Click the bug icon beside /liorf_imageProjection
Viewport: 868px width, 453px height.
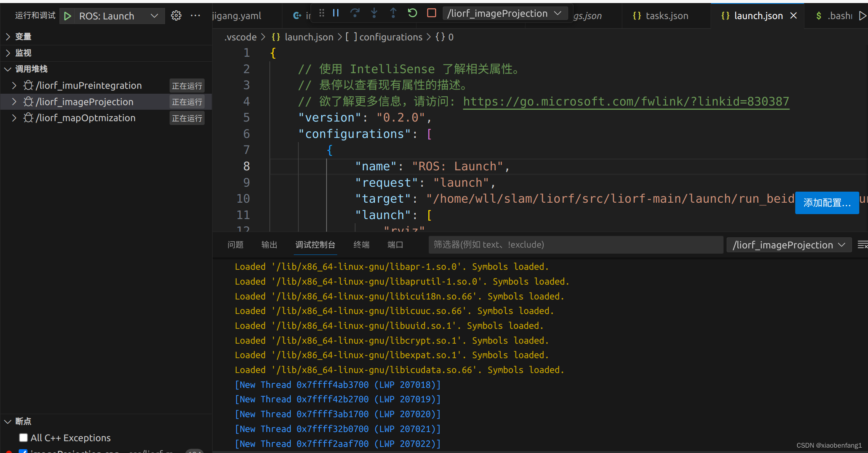click(28, 102)
